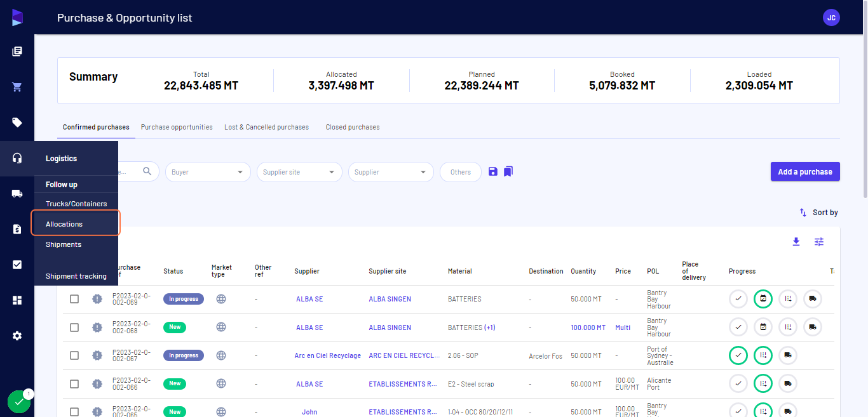The image size is (868, 417).
Task: Click calendar progress step for row 002-069
Action: (x=763, y=299)
